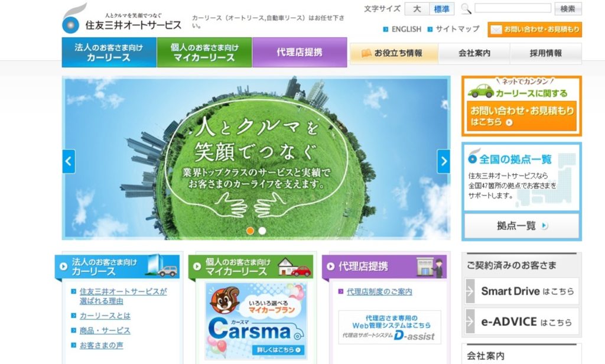Click shop and businessman icon in 代理店提携 header
This screenshot has height=364, width=605.
pos(430,267)
